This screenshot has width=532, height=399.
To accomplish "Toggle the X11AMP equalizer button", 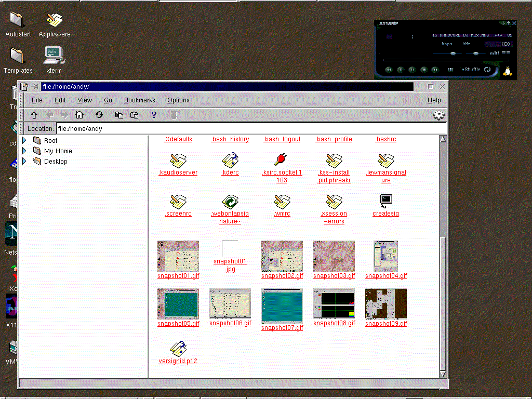I will 494,52.
